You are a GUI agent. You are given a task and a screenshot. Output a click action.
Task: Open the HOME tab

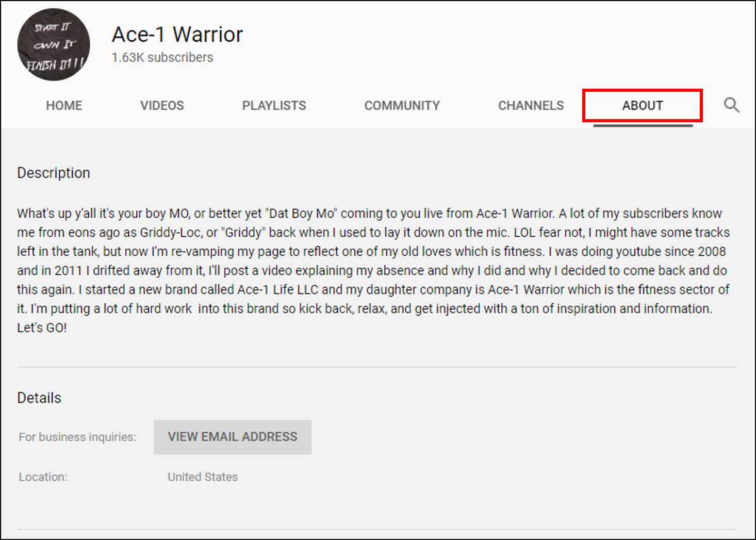pos(64,106)
